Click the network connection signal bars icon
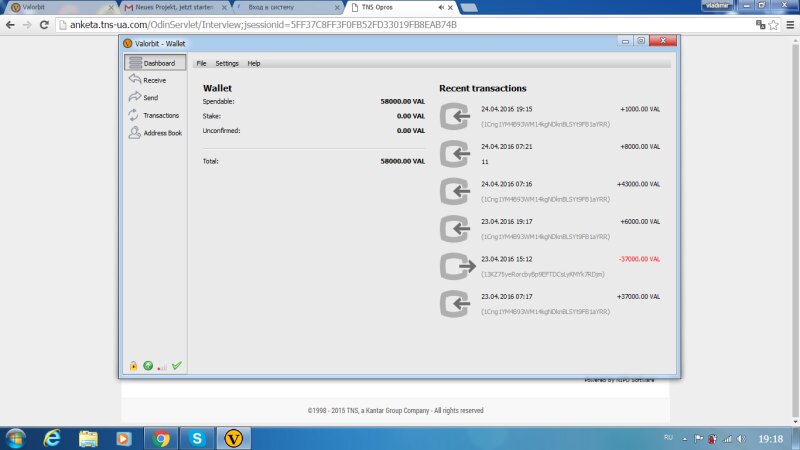The width and height of the screenshot is (800, 450). pos(162,366)
